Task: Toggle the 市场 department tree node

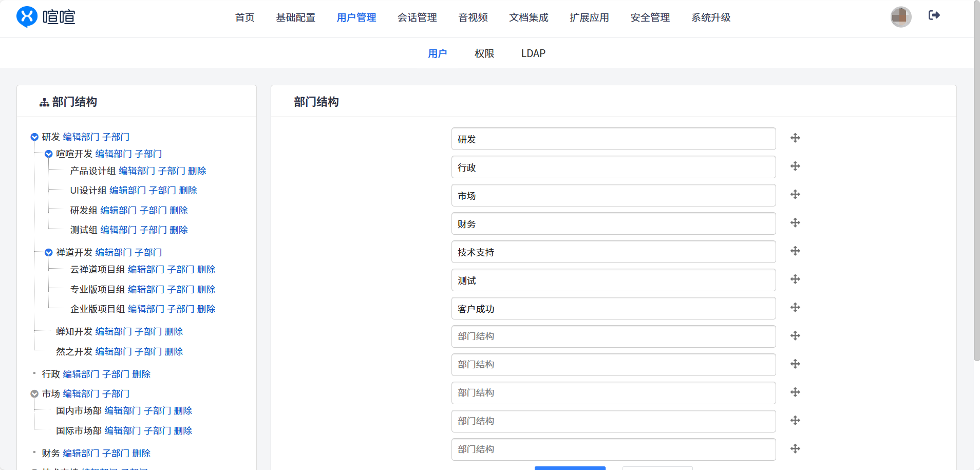Action: click(34, 394)
